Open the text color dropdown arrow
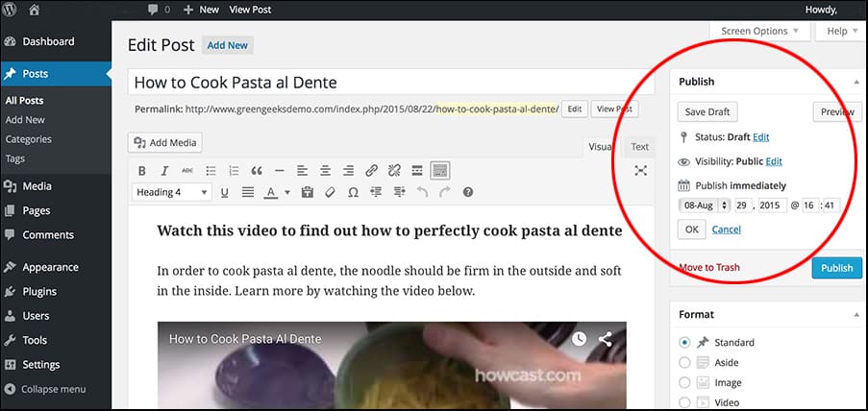This screenshot has width=868, height=411. click(x=287, y=192)
